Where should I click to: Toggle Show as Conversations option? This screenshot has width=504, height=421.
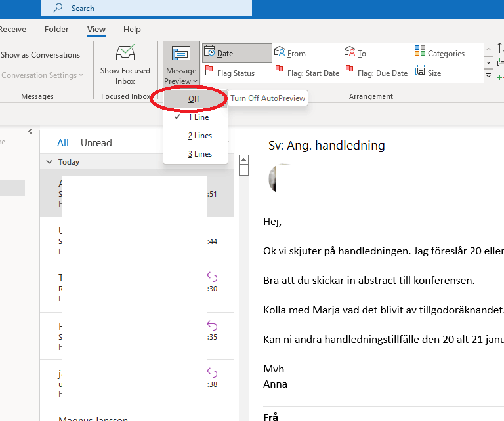pos(40,55)
